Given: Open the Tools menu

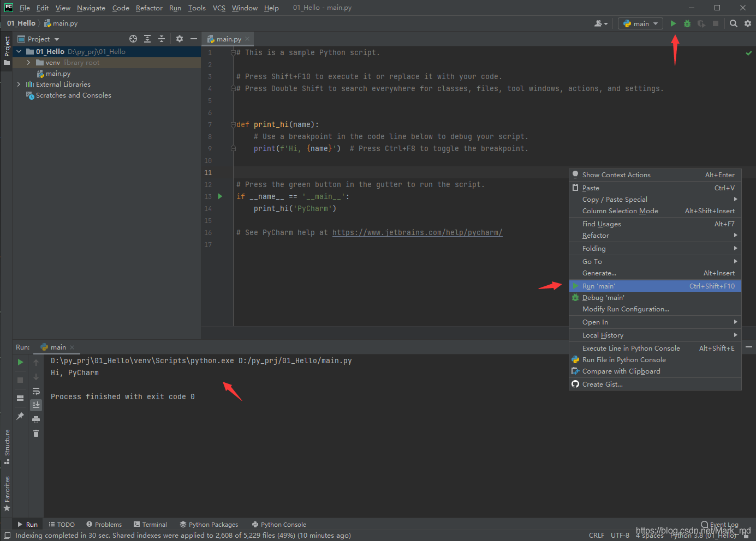Looking at the screenshot, I should tap(197, 8).
